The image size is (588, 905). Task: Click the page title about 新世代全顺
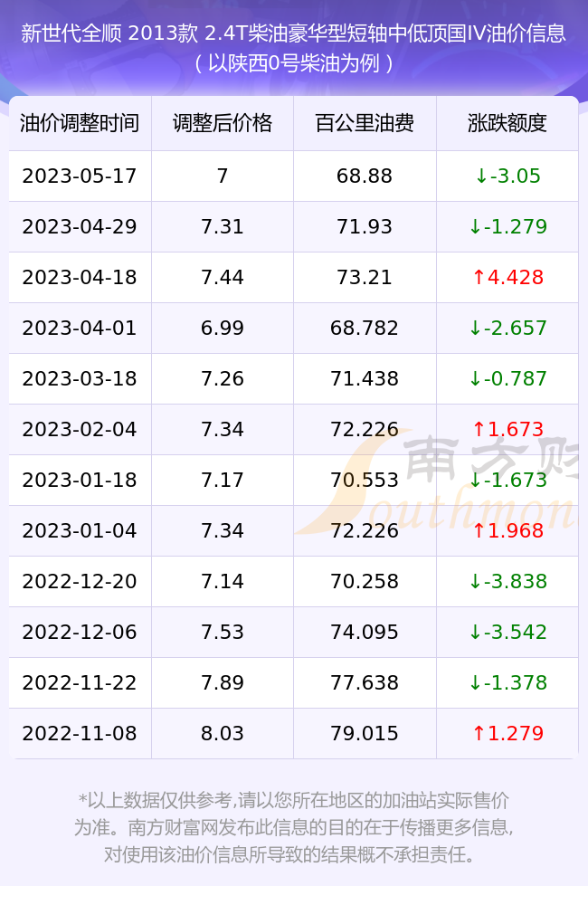tap(294, 48)
